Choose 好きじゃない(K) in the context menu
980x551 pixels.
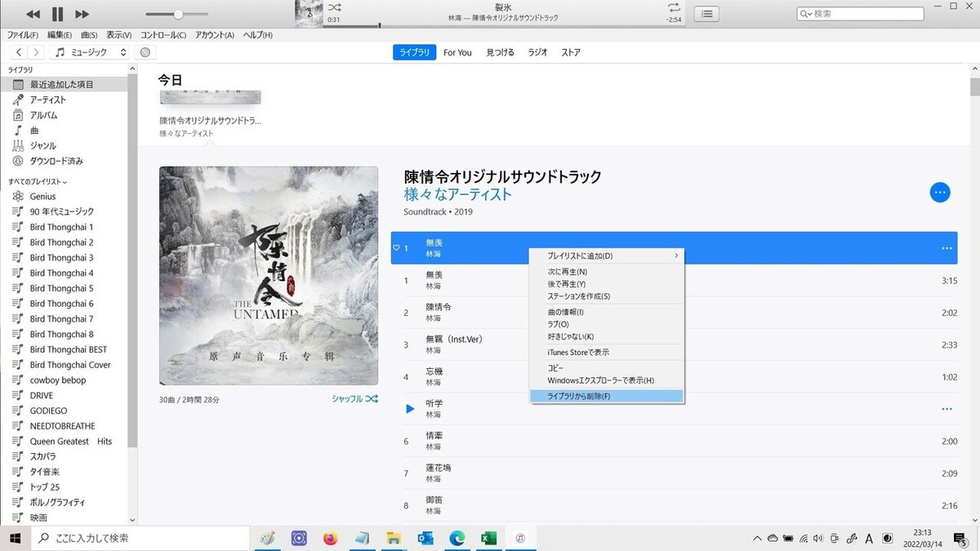[x=607, y=336]
